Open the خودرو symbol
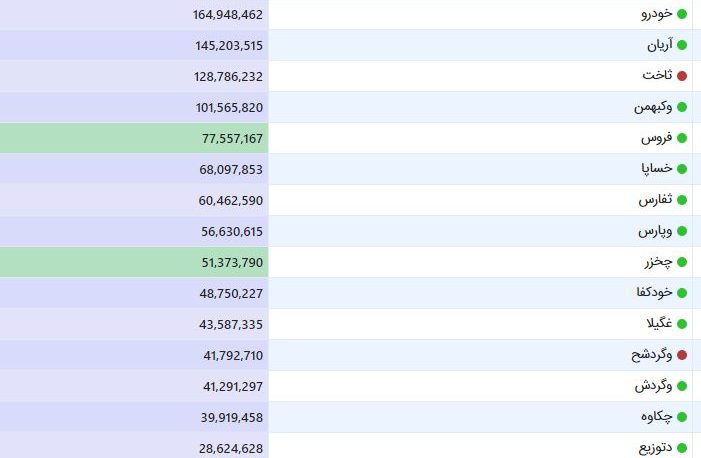 click(657, 14)
